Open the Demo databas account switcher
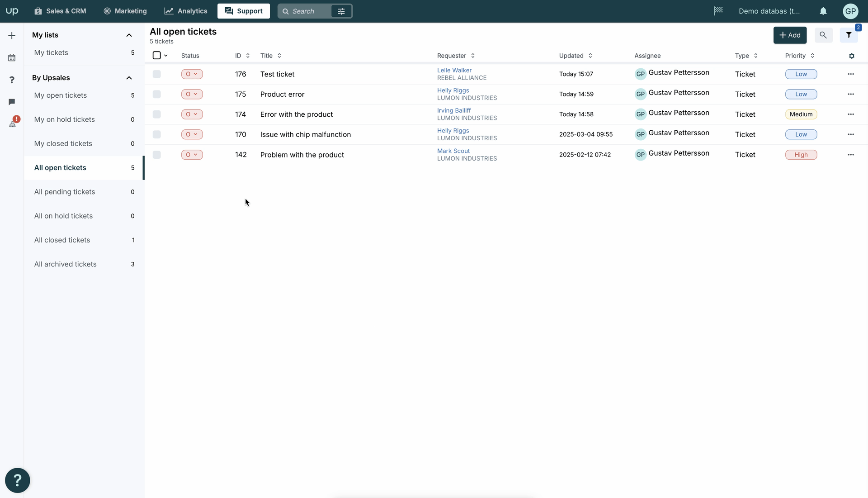868x498 pixels. pos(769,11)
